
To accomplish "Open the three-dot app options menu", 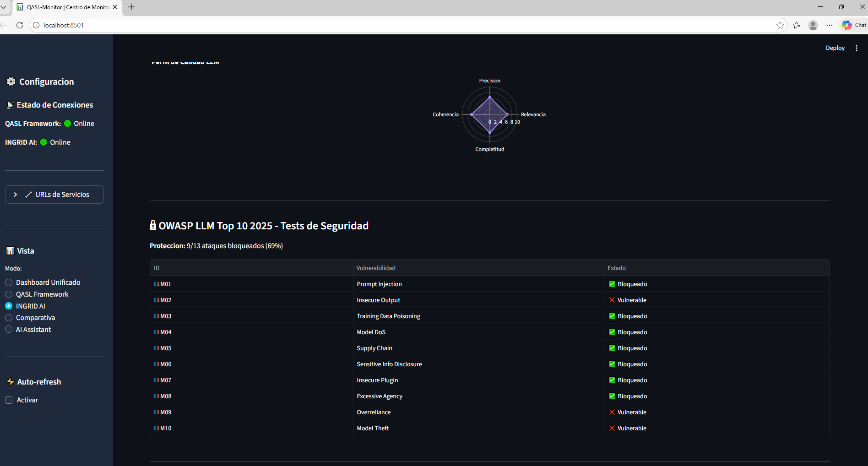I will 857,48.
